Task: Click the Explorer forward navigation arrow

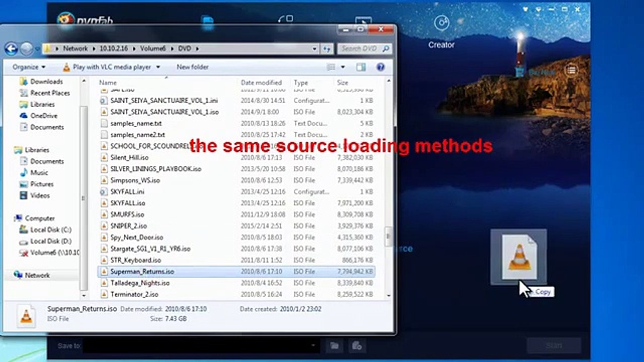Action: pos(27,48)
